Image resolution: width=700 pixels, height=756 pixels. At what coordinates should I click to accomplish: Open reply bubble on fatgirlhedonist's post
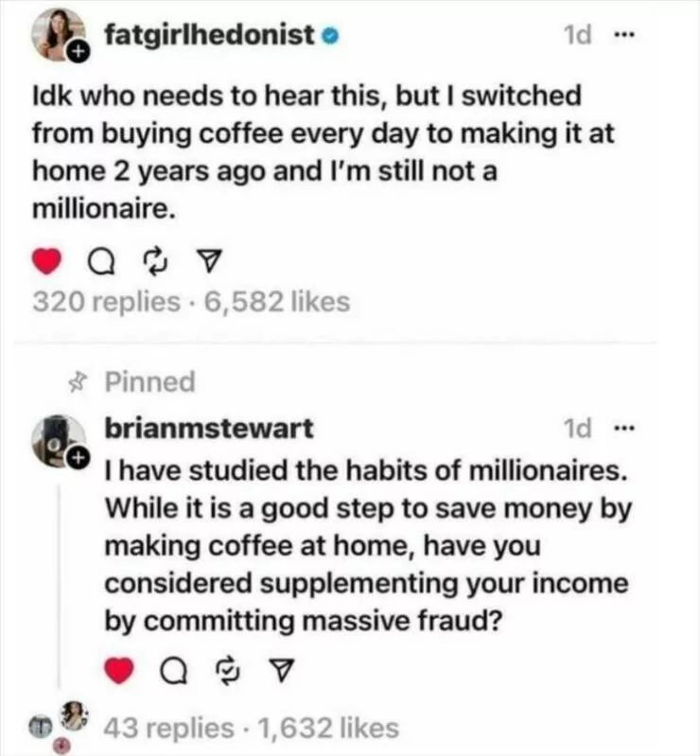coord(98,259)
